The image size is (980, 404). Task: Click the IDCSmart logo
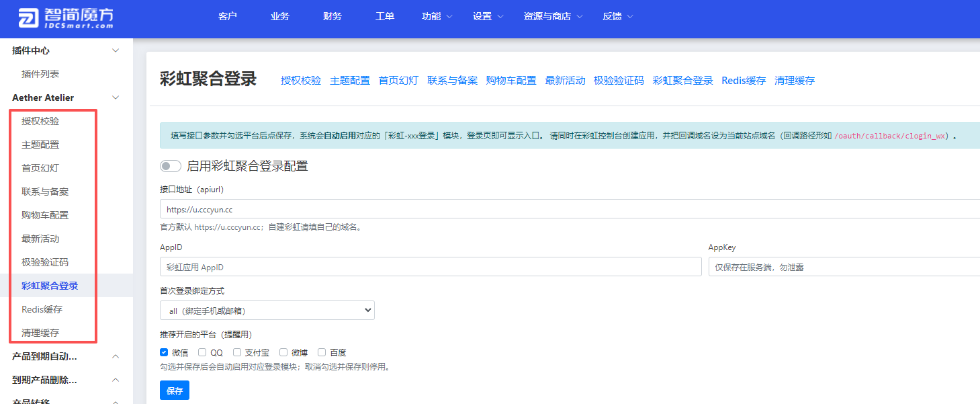pos(66,18)
